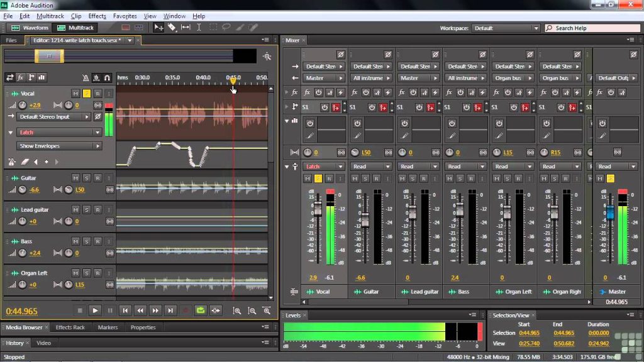Open the Latch automation mode dropdown on Vocal

click(58, 132)
